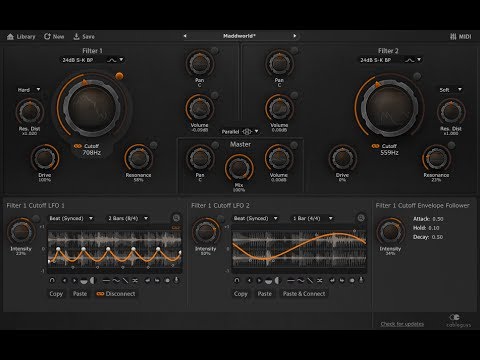
Task: Toggle Filter 2 Resonance modulation dot
Action: pos(451,145)
